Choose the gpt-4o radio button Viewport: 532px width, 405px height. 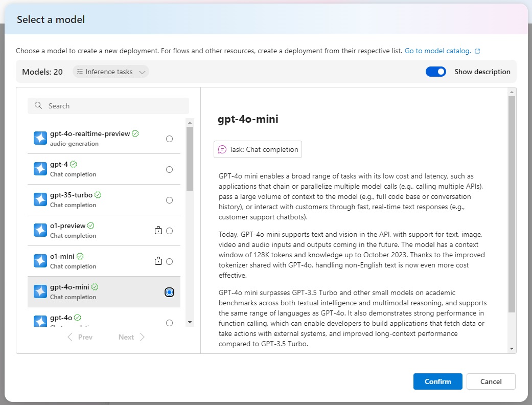169,323
